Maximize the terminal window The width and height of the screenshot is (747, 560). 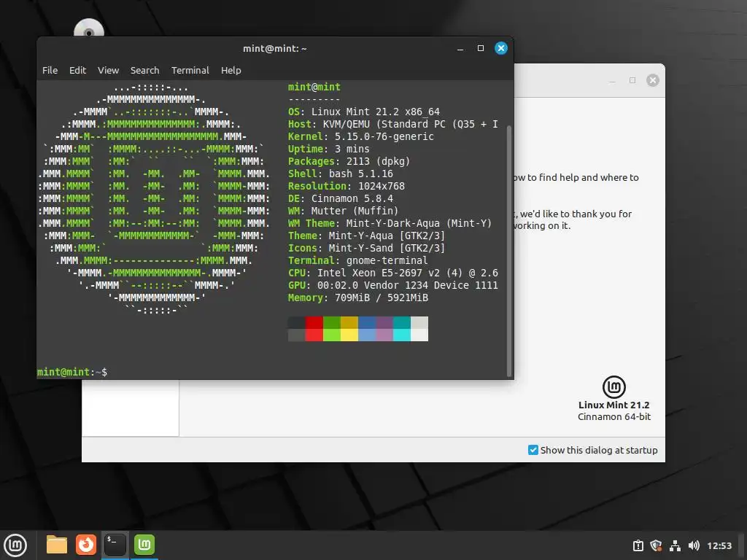(x=481, y=49)
